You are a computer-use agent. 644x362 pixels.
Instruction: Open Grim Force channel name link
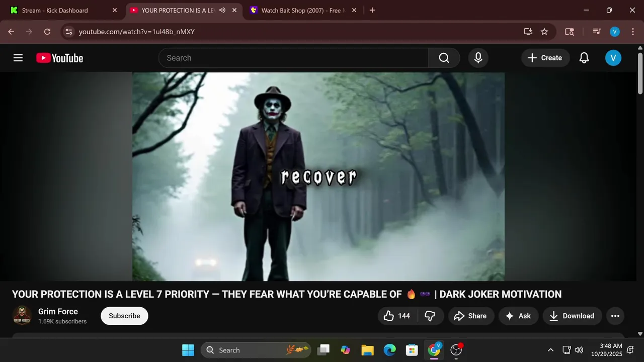(x=58, y=311)
